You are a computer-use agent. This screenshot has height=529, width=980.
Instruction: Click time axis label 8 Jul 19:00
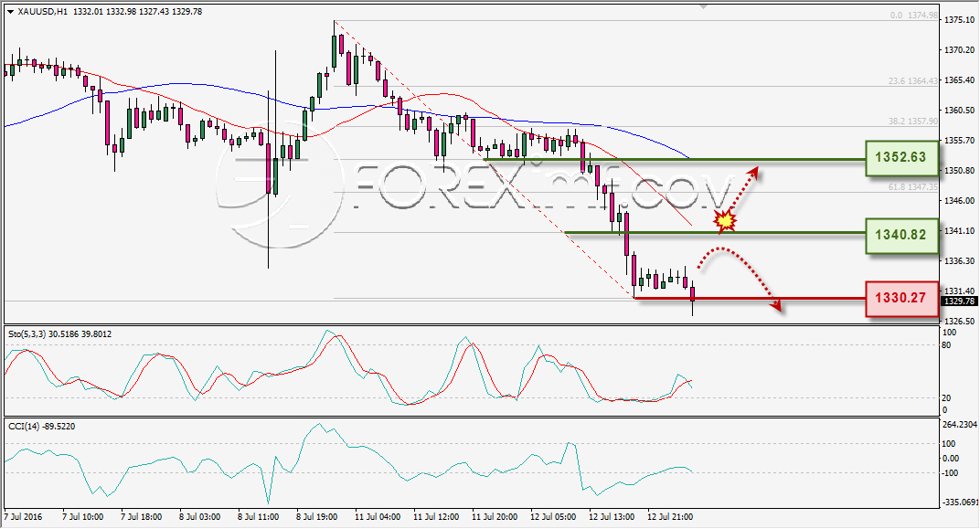point(317,517)
